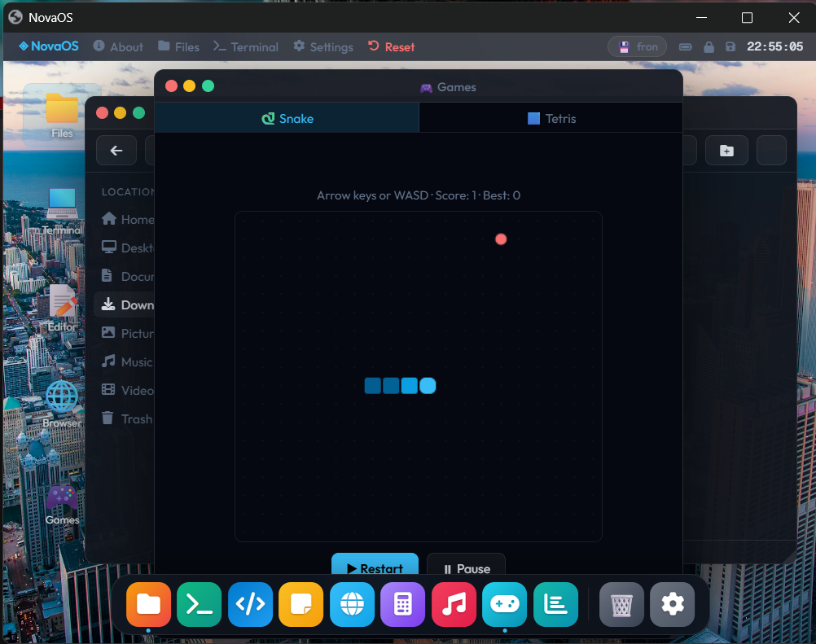Open the Settings gear in the dock
This screenshot has height=644, width=816.
[673, 604]
